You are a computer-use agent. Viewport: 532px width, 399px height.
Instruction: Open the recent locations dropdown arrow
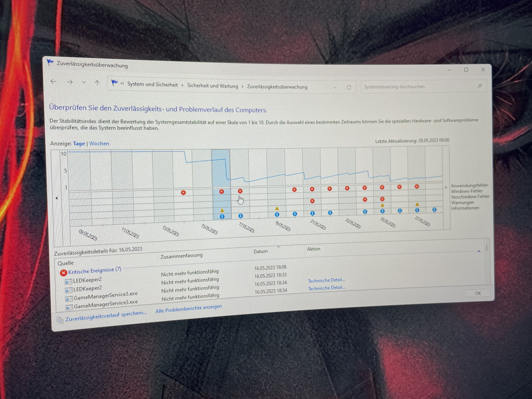84,82
